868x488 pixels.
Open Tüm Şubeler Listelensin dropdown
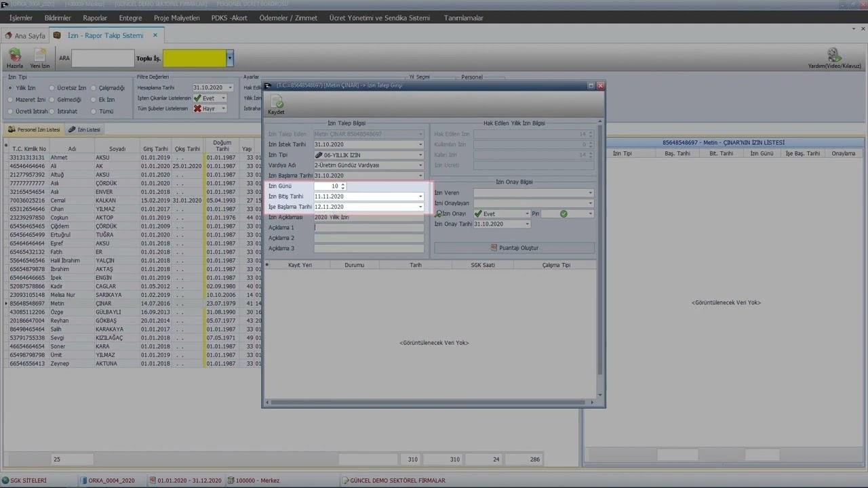[223, 108]
